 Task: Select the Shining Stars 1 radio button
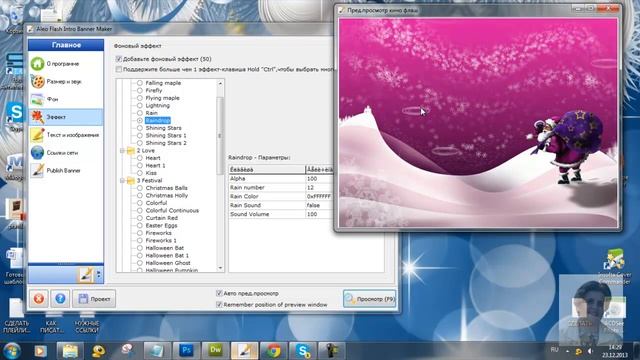tap(140, 135)
